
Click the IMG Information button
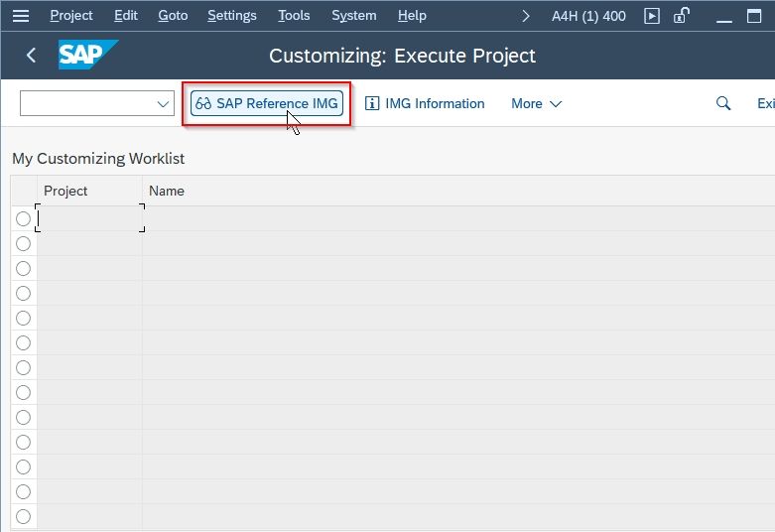click(425, 103)
